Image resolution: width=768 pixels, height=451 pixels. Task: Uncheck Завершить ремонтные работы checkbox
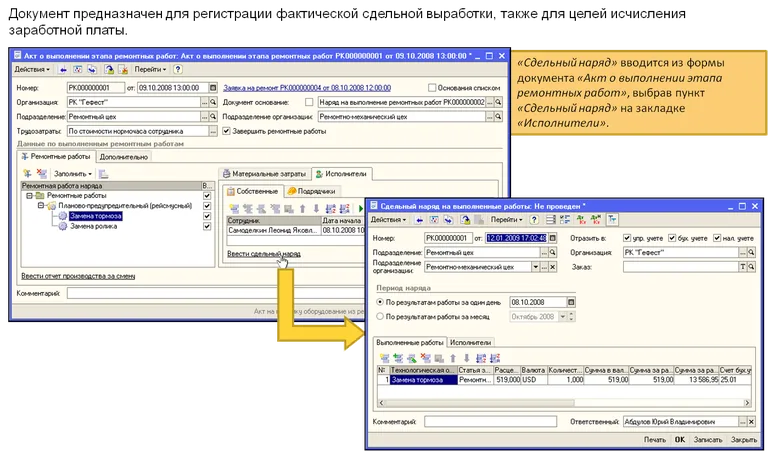(226, 130)
